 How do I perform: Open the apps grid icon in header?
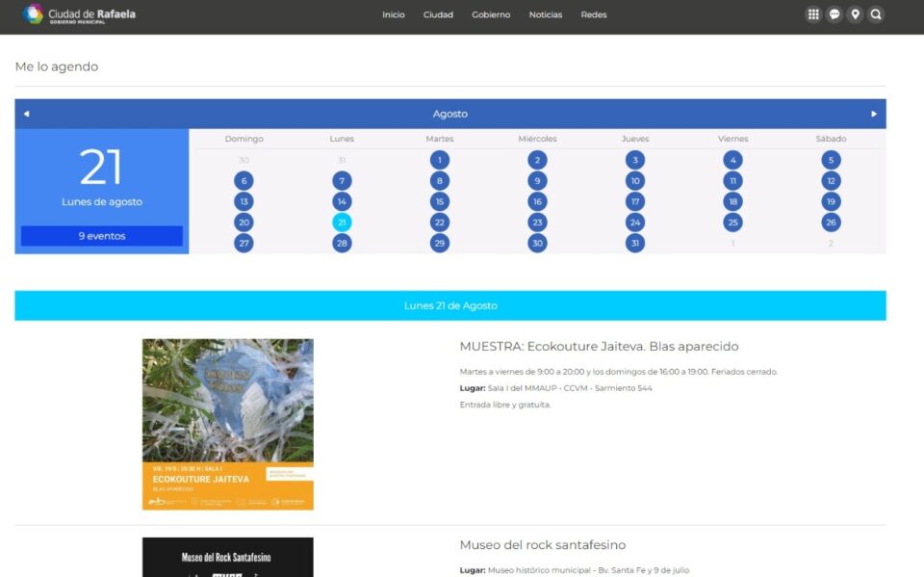[813, 14]
